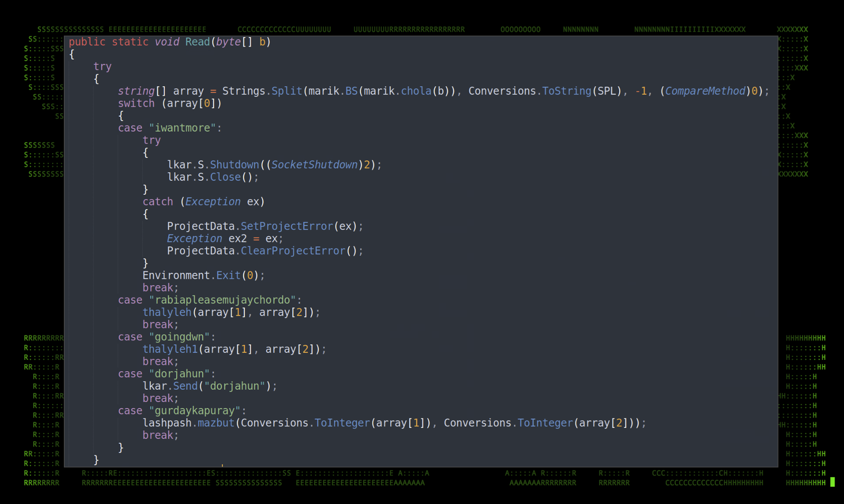Click the Close() method call
Screen dimensions: 844x504
pos(225,177)
